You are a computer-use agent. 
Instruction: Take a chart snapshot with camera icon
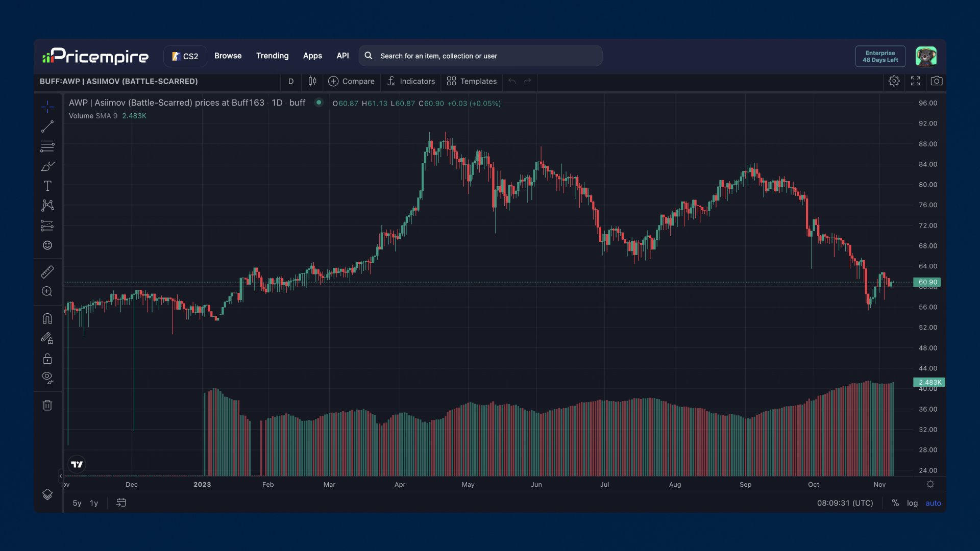937,81
